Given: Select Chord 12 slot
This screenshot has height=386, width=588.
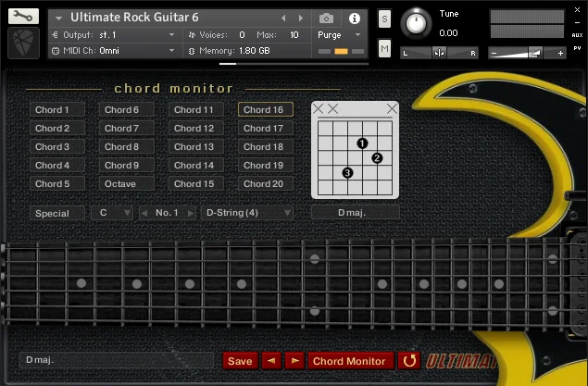Looking at the screenshot, I should [196, 128].
